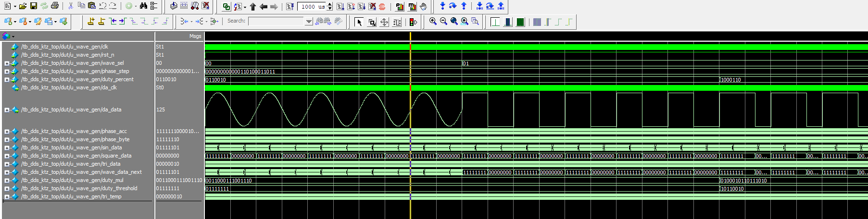
Task: Click the Delete Cursor icon
Action: [101, 21]
